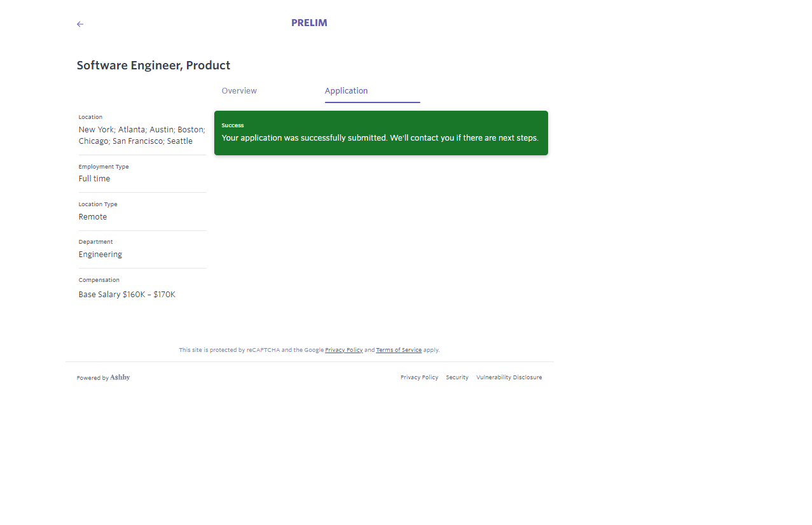Click the 'Powered by' footer text
This screenshot has height=525, width=812.
[92, 378]
